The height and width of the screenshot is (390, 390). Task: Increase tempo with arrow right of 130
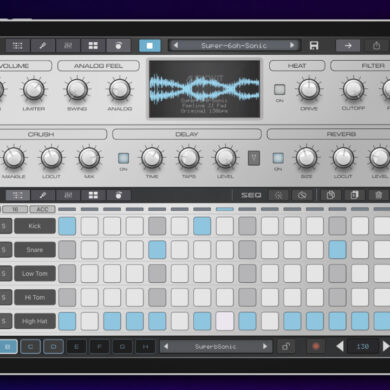coord(386,346)
